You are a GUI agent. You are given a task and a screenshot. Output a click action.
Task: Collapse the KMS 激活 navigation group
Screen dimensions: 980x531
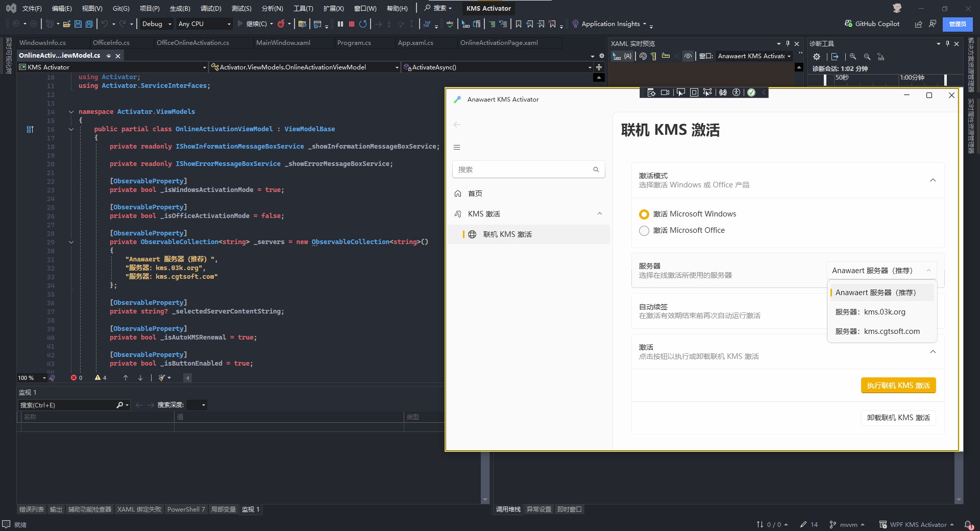(x=600, y=214)
